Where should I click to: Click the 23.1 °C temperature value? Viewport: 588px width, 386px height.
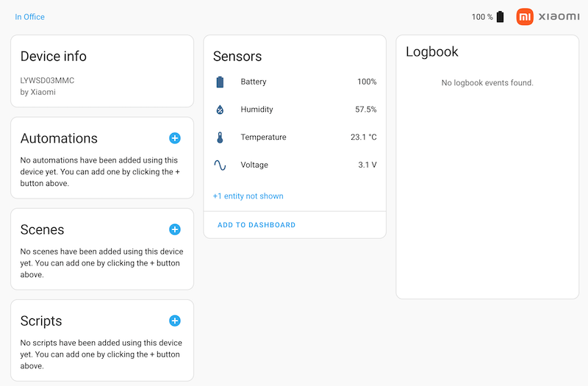[x=363, y=137]
